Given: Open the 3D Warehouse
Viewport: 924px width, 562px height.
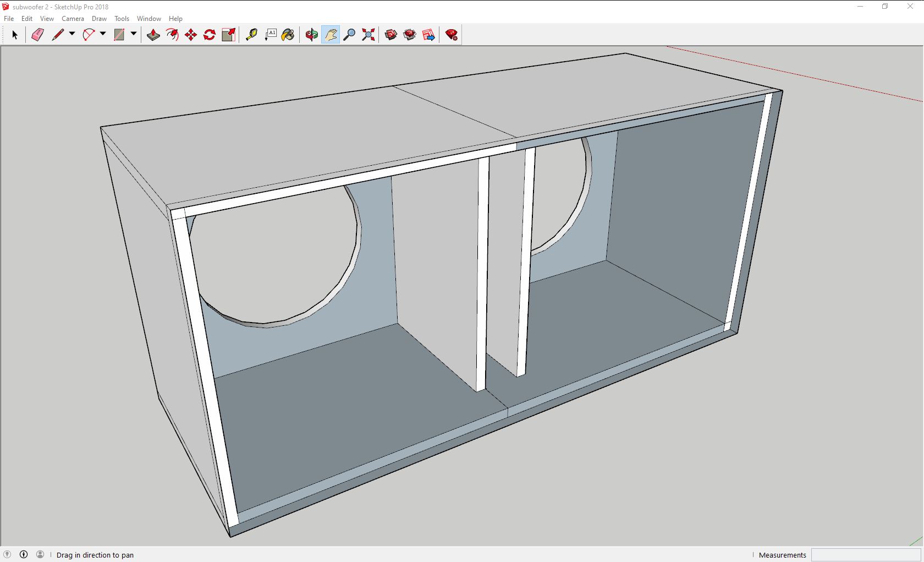Looking at the screenshot, I should pos(391,35).
